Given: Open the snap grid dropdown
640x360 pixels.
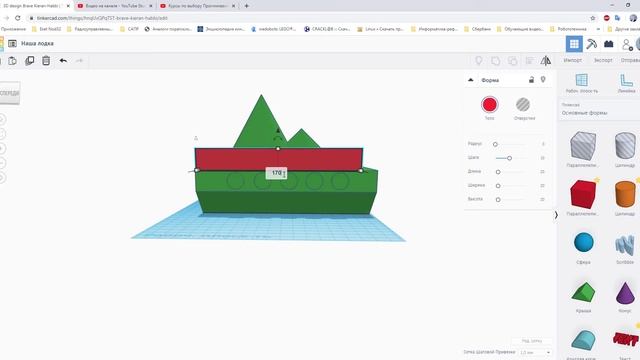Looking at the screenshot, I should (535, 352).
